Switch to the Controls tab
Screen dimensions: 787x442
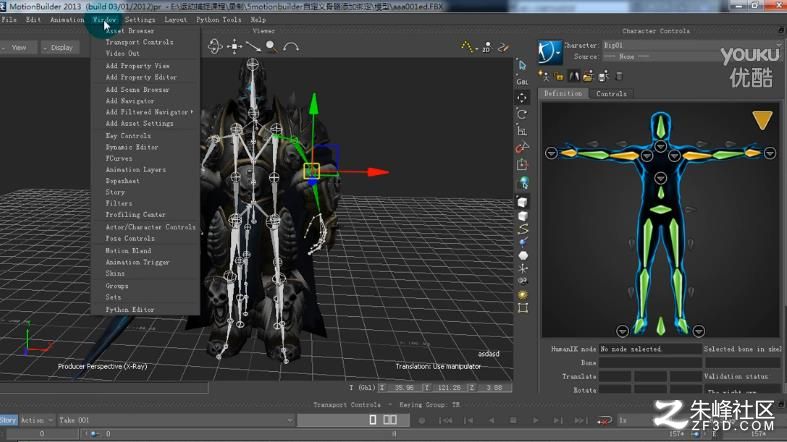611,93
